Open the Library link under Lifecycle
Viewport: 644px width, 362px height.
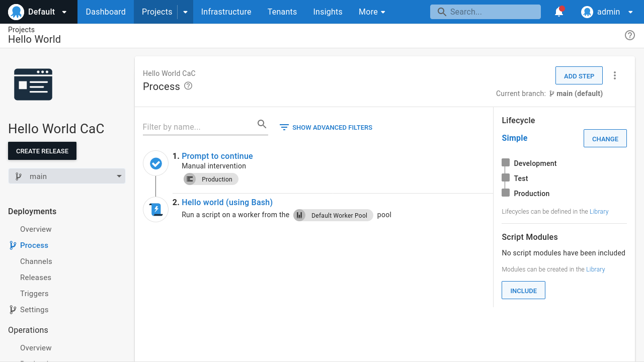pyautogui.click(x=599, y=211)
